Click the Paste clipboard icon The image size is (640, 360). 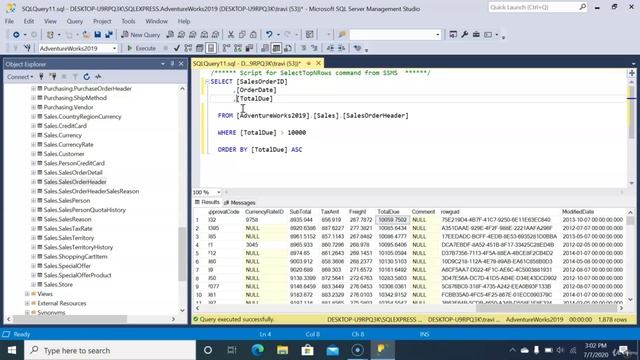(253, 35)
